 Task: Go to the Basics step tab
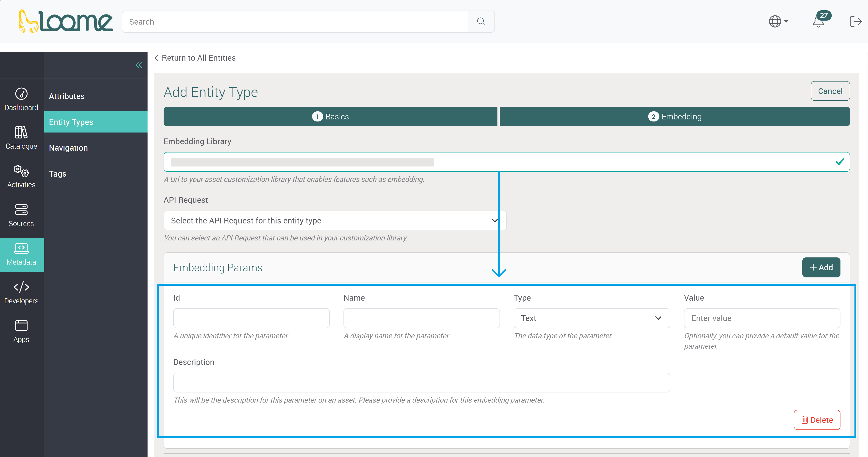330,116
